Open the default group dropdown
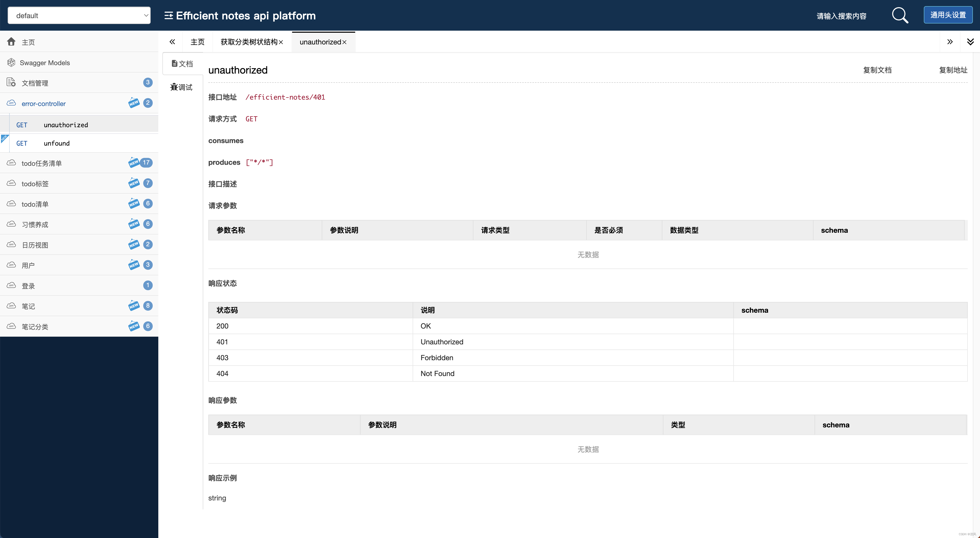The image size is (980, 538). tap(79, 16)
